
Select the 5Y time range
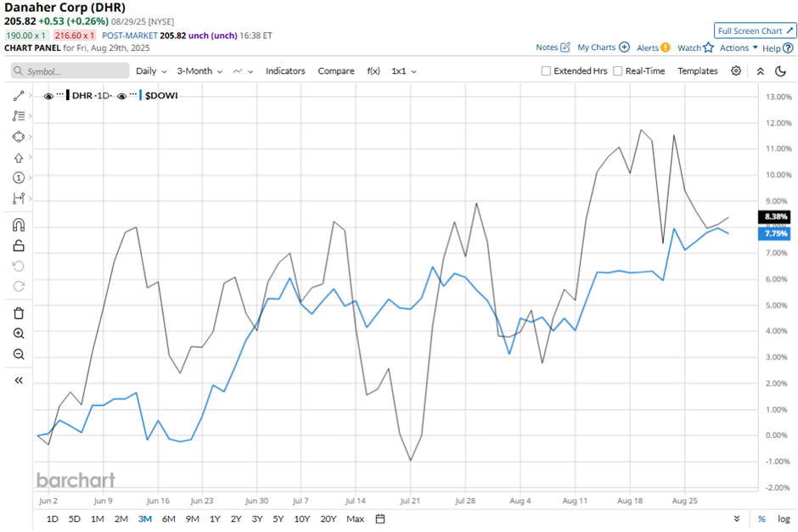(278, 518)
